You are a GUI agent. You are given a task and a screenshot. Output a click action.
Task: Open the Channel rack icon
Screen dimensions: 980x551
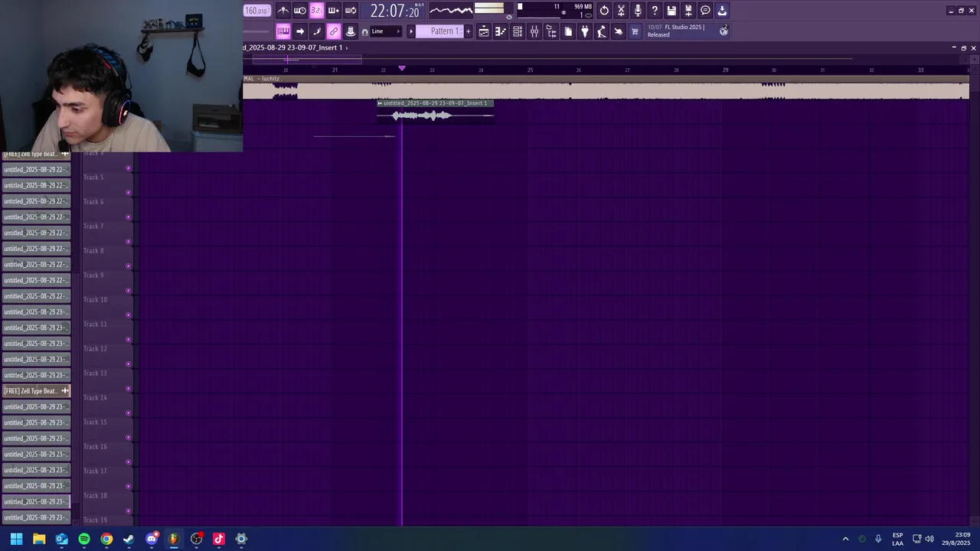click(518, 31)
